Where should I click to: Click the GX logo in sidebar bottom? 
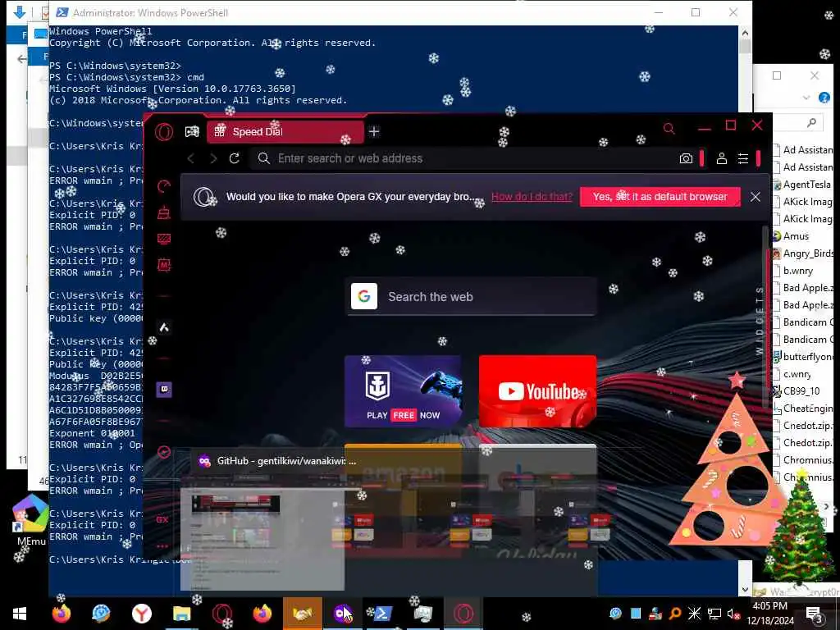(162, 519)
